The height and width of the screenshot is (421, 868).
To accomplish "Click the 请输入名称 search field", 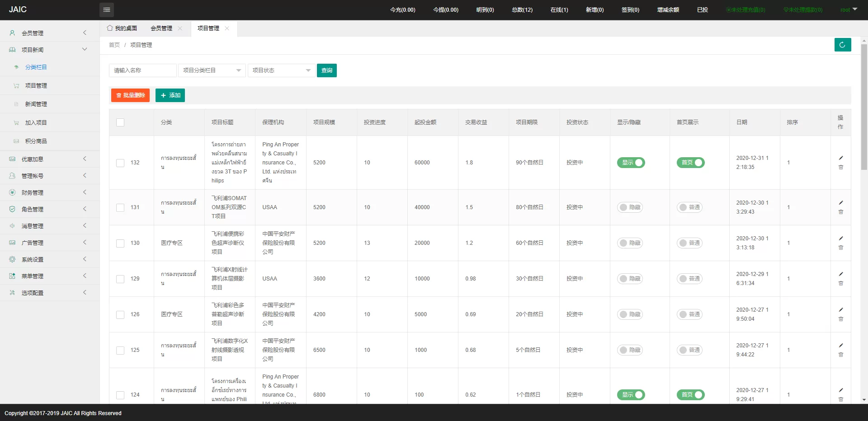I will point(142,70).
